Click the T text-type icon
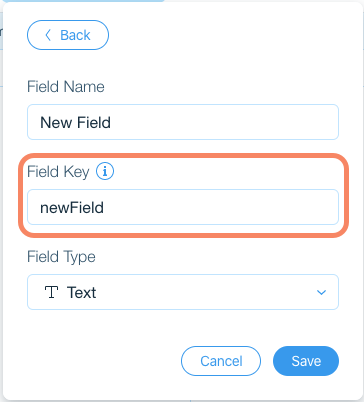 [x=51, y=292]
